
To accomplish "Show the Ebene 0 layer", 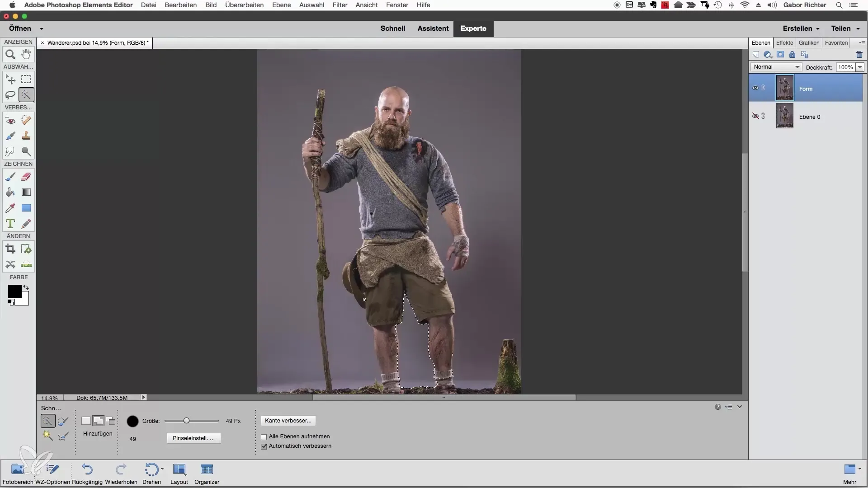I will tap(755, 116).
